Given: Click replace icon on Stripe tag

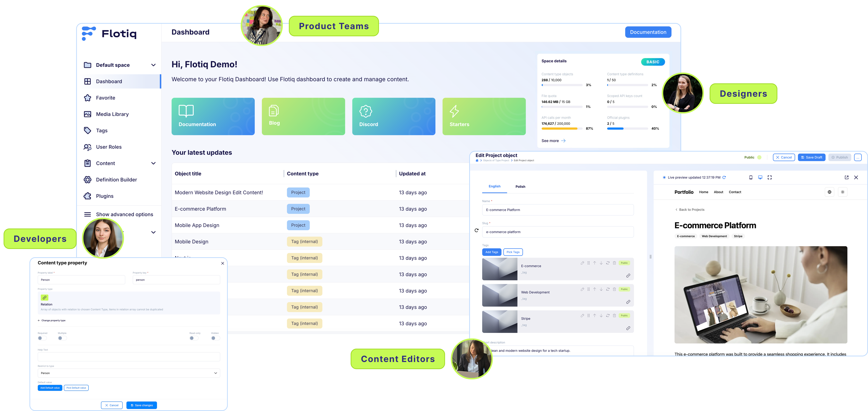Looking at the screenshot, I should point(608,316).
